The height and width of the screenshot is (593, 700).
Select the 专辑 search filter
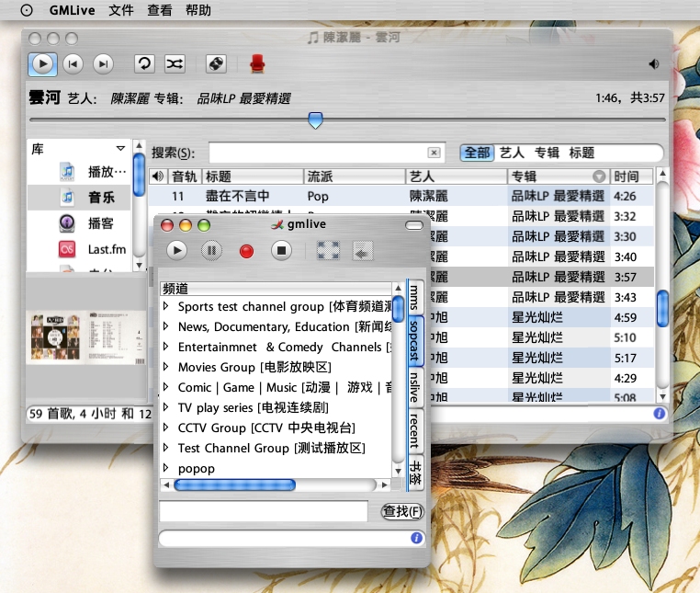pyautogui.click(x=547, y=153)
